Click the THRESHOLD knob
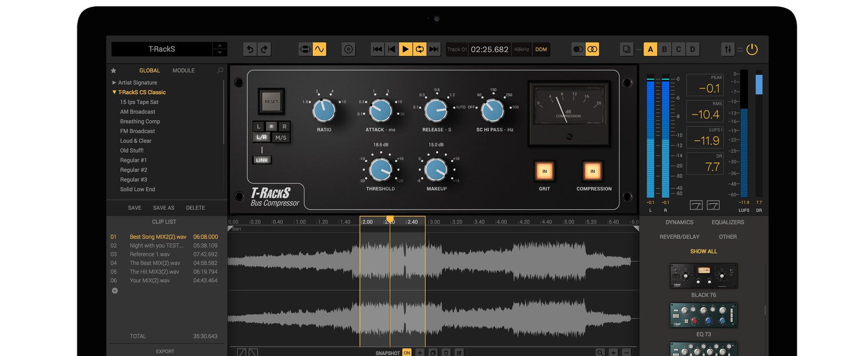Viewport: 868px width, 356px height. (380, 170)
